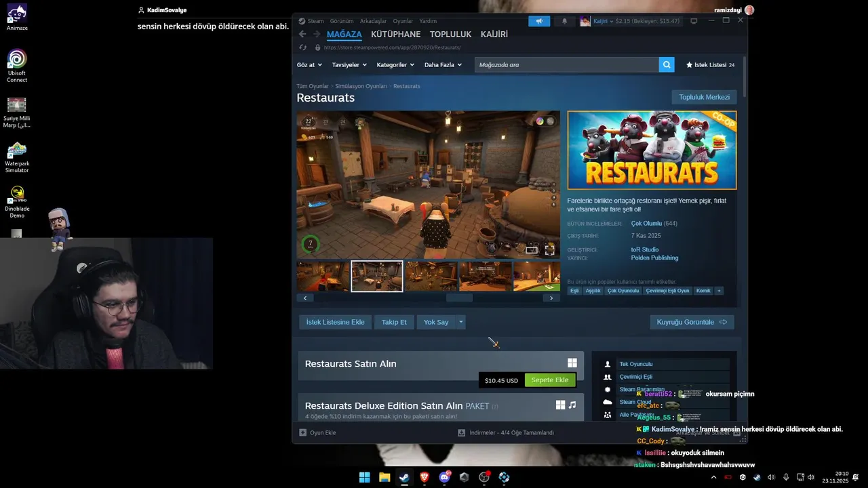Click the Windows platform icon for Restaurats

[x=572, y=363]
